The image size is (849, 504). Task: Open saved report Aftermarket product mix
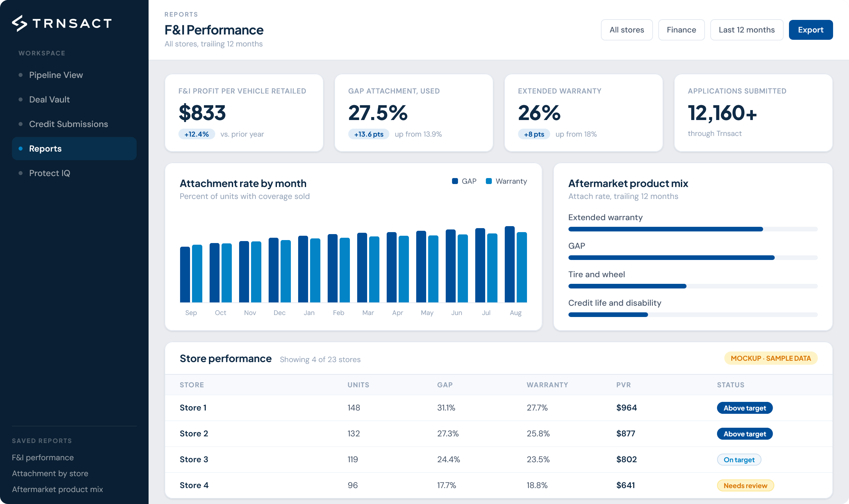point(57,489)
